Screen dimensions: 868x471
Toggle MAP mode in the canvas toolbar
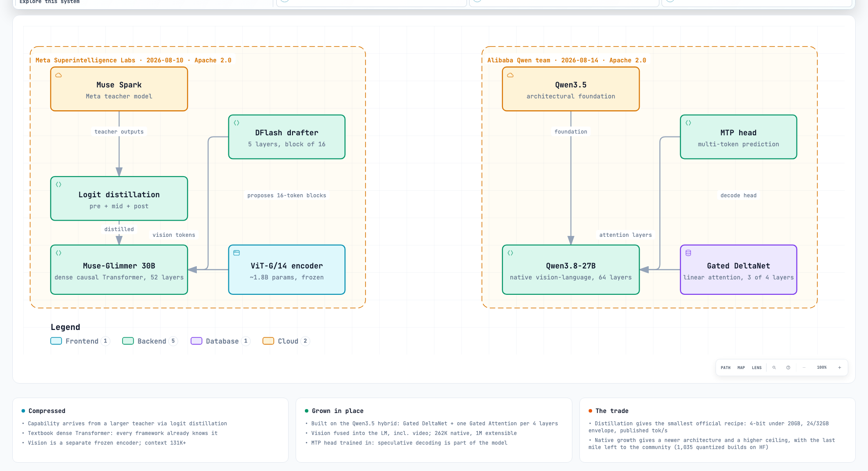coord(741,368)
